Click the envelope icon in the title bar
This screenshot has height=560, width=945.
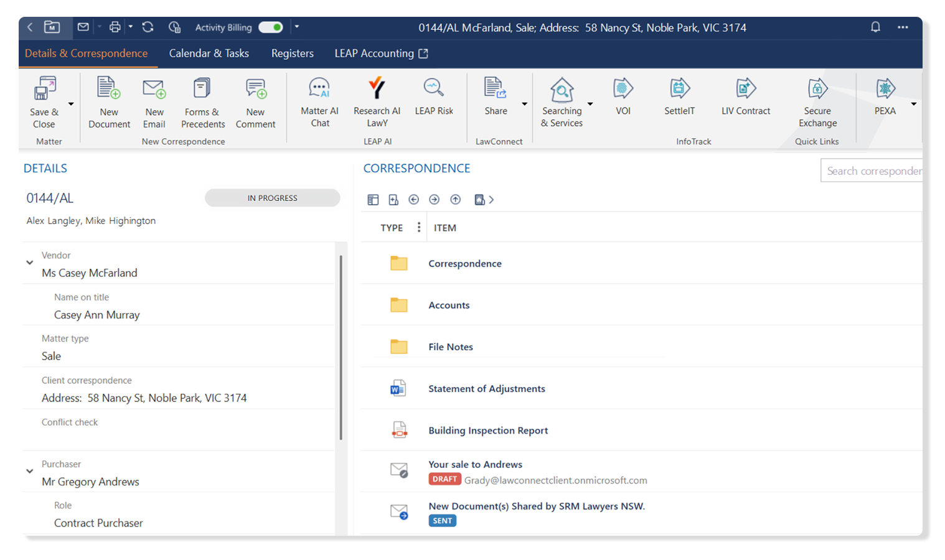coord(83,27)
